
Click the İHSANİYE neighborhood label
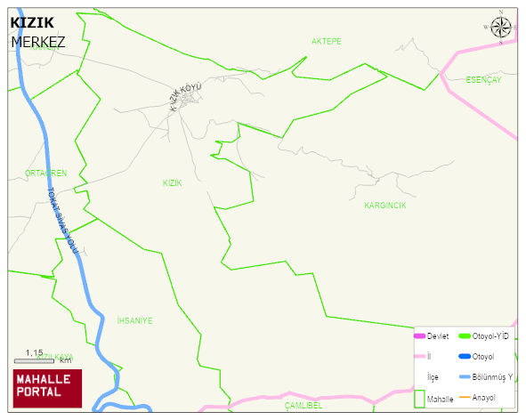click(x=135, y=320)
